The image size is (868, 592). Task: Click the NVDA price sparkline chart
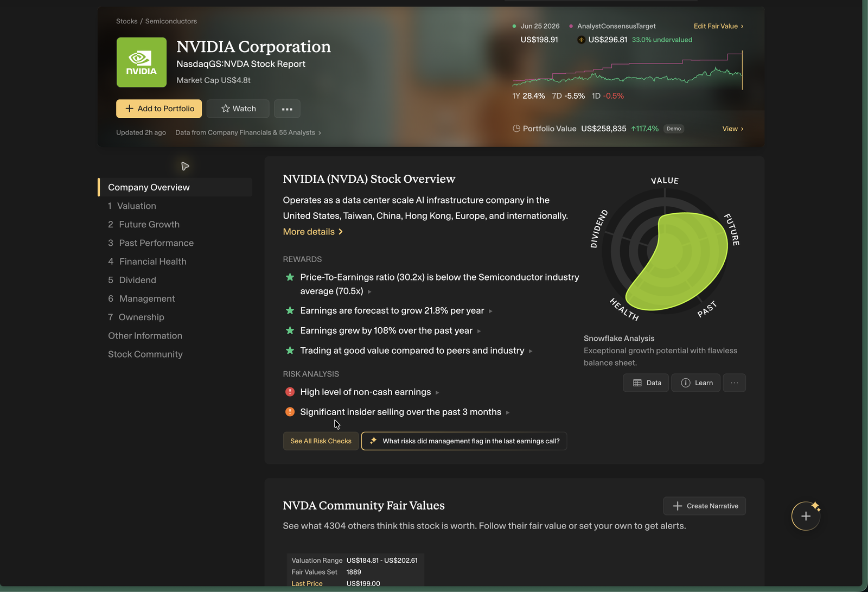(x=627, y=71)
